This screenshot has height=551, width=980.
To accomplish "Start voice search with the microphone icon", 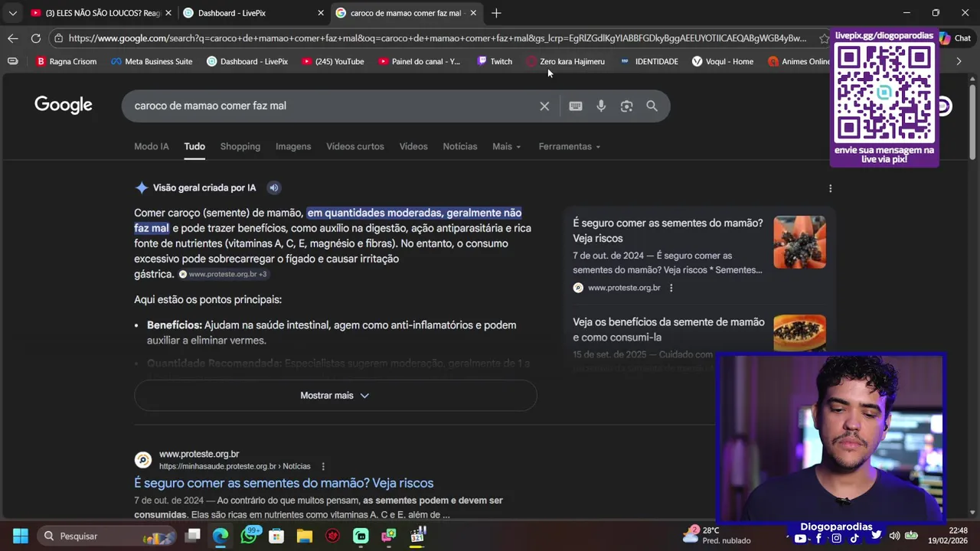I will (x=601, y=106).
